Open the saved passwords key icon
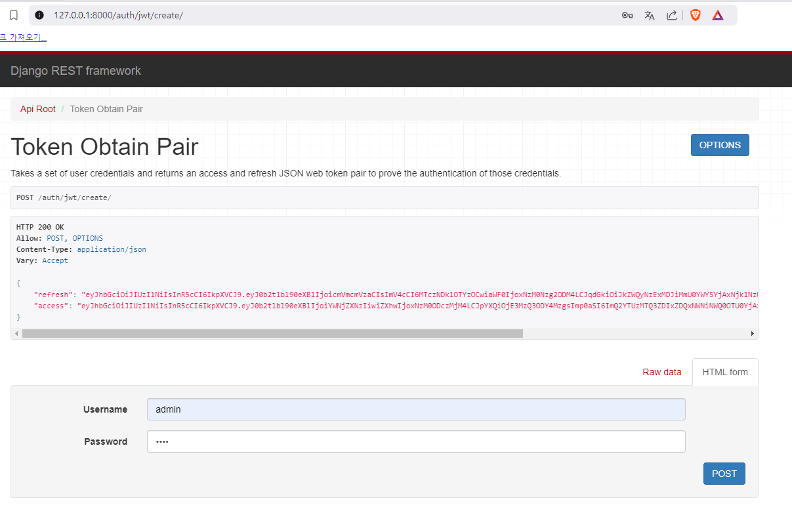 click(x=627, y=15)
